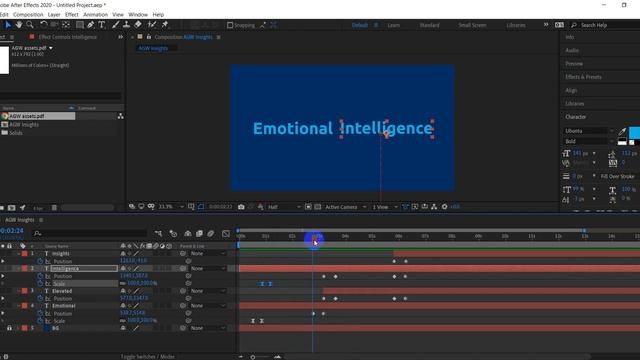This screenshot has width=640, height=360.
Task: Open the Layer menu
Action: (54, 15)
